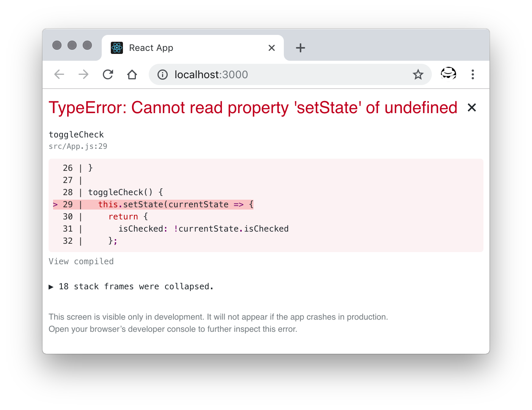Open a new browser tab
The height and width of the screenshot is (410, 532).
pos(300,48)
